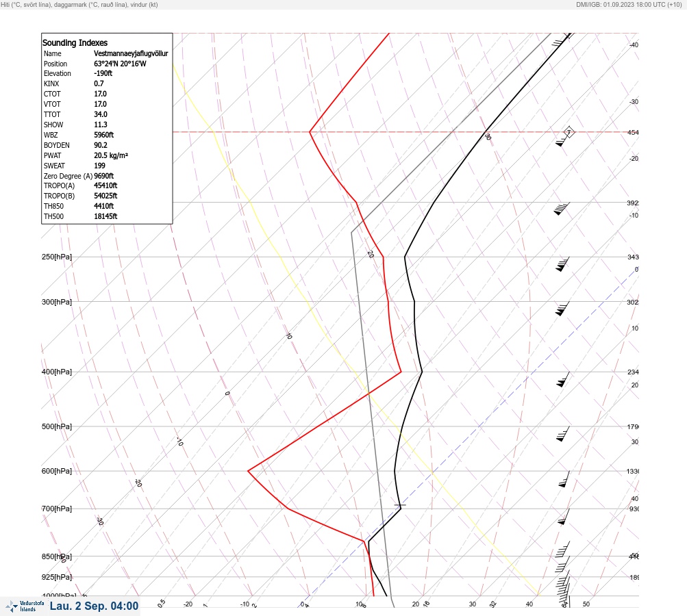Select the wind barb at 500 hPa level
The image size is (687, 616).
tap(563, 434)
